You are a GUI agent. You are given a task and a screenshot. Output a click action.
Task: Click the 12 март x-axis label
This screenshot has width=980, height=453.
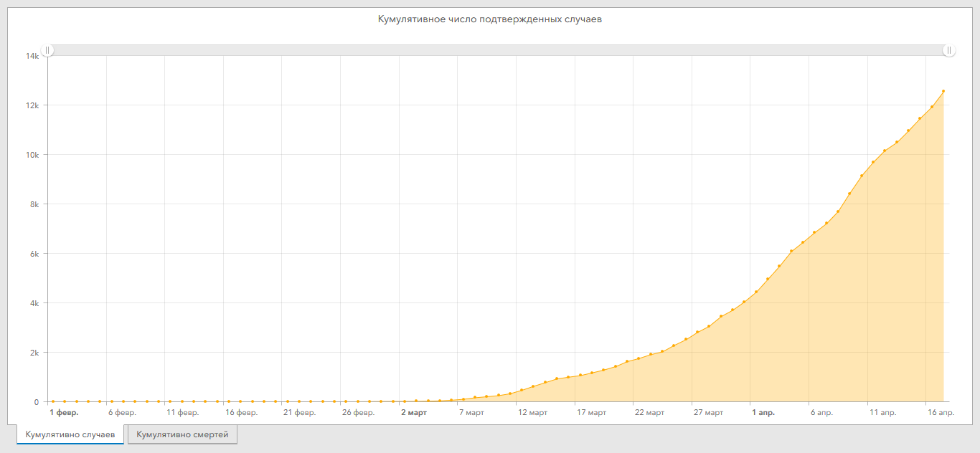point(532,413)
